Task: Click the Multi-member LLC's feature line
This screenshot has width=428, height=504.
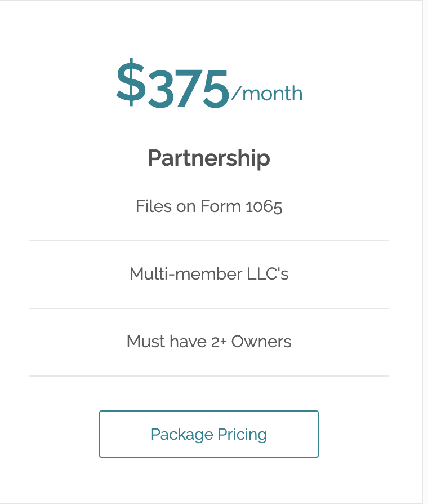Action: point(209,274)
